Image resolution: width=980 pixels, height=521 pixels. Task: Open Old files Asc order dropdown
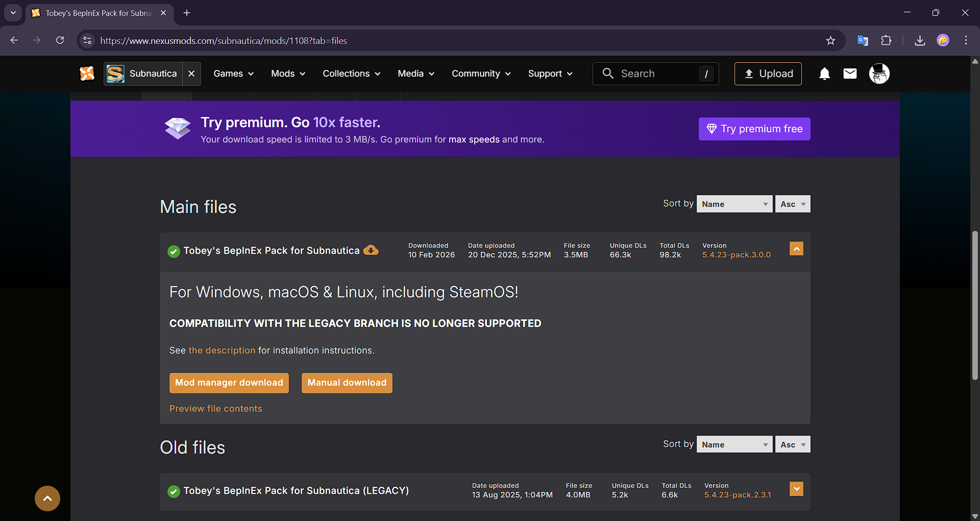[x=793, y=444]
